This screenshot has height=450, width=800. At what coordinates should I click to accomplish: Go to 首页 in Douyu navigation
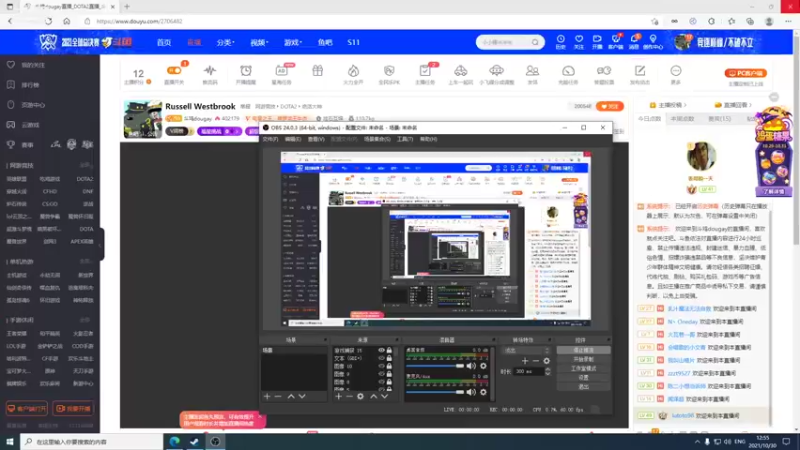coord(164,42)
